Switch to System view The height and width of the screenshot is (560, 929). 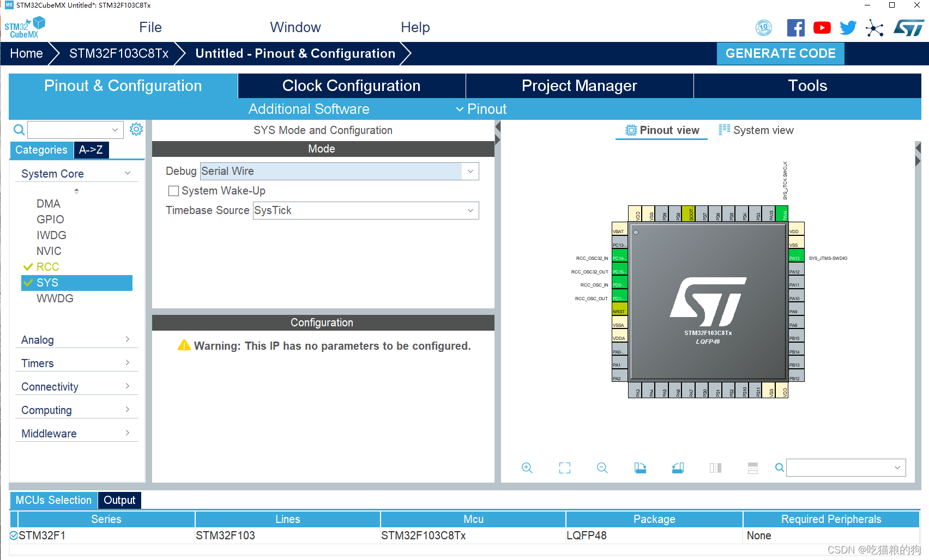coord(756,130)
